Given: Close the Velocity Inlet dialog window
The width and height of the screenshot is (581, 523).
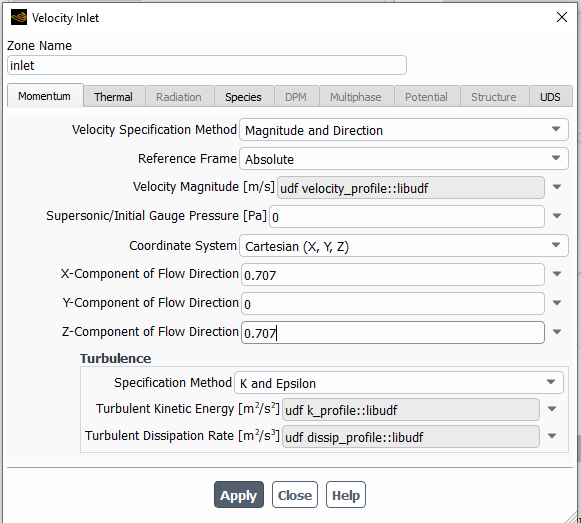Looking at the screenshot, I should click(562, 17).
